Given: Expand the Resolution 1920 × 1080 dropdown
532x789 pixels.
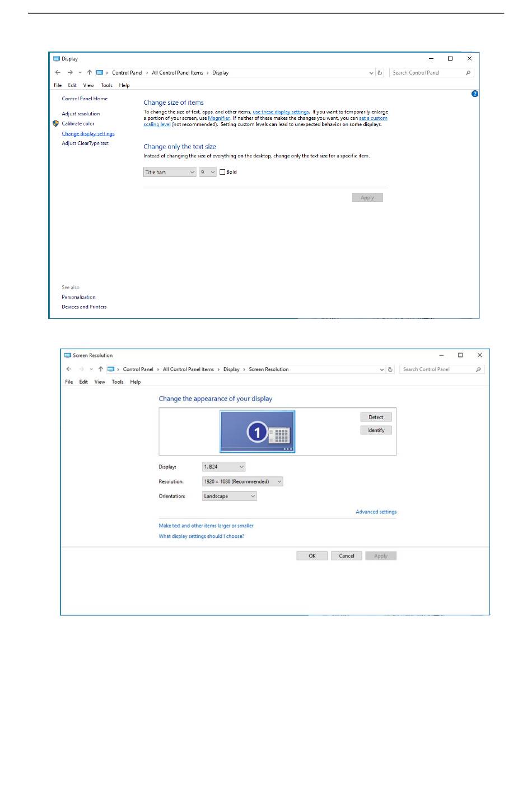Looking at the screenshot, I should coord(242,481).
